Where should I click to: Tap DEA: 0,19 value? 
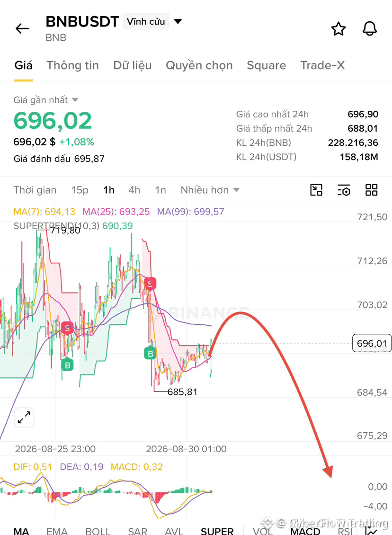click(81, 467)
